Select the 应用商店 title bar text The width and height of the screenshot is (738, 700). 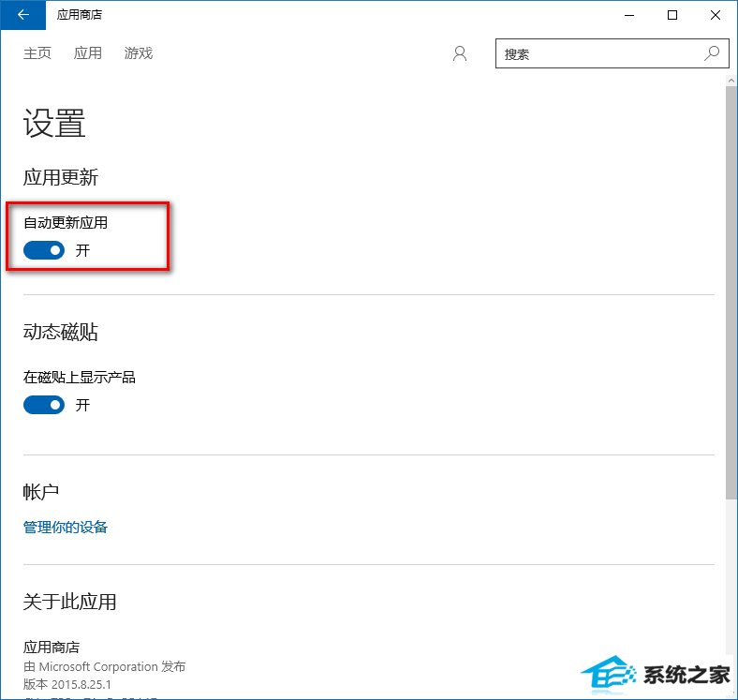(x=80, y=15)
